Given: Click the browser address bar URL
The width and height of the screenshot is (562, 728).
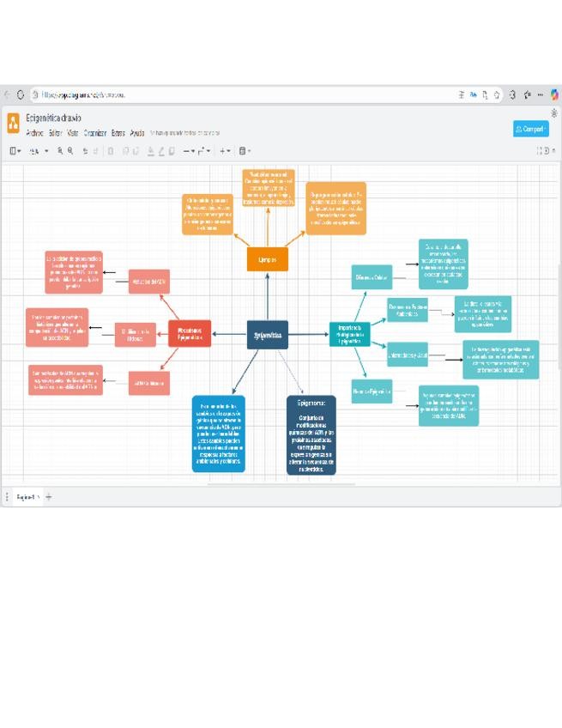Looking at the screenshot, I should 83,94.
